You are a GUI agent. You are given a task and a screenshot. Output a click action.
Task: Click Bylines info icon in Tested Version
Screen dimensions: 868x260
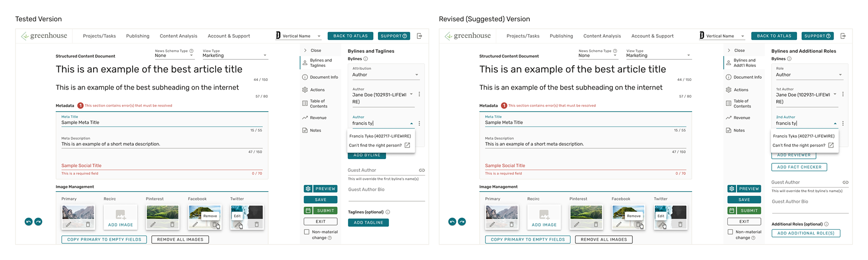click(366, 59)
